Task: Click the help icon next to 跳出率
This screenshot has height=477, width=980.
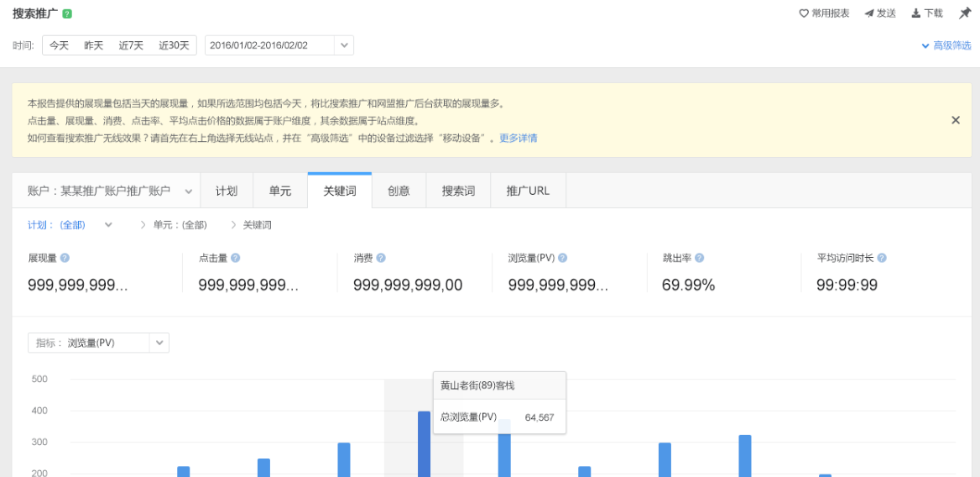Action: pyautogui.click(x=699, y=259)
